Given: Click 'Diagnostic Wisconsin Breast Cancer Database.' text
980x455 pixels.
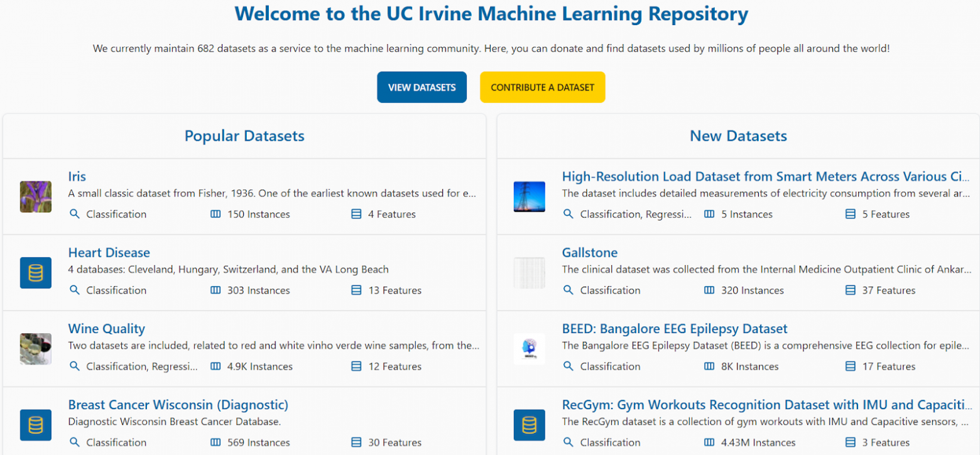Looking at the screenshot, I should [174, 422].
